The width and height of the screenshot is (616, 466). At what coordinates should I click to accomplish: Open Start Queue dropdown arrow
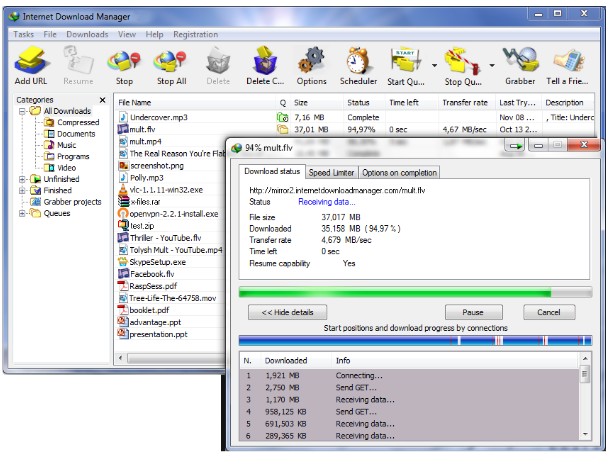point(434,65)
